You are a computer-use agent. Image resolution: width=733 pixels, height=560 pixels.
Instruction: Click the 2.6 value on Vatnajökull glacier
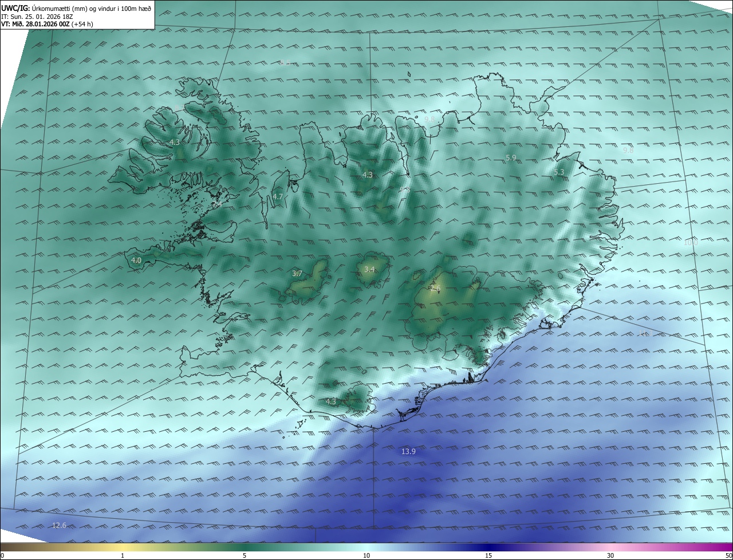(435, 289)
